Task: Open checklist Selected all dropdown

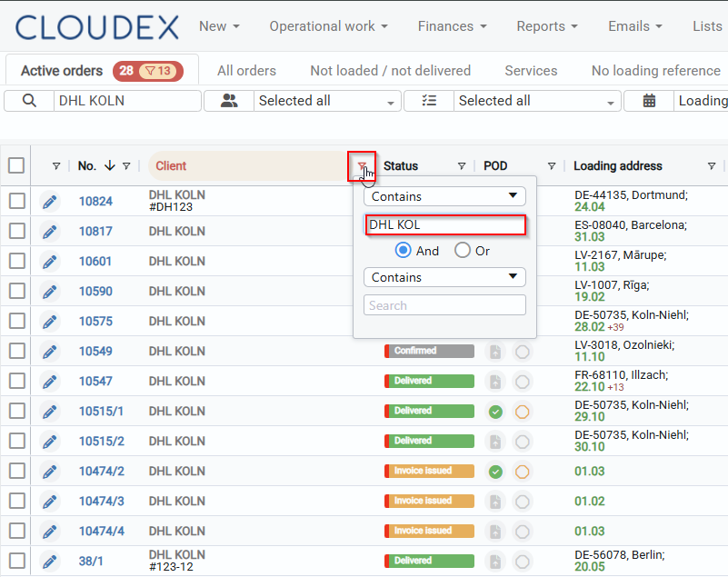Action: coord(537,101)
